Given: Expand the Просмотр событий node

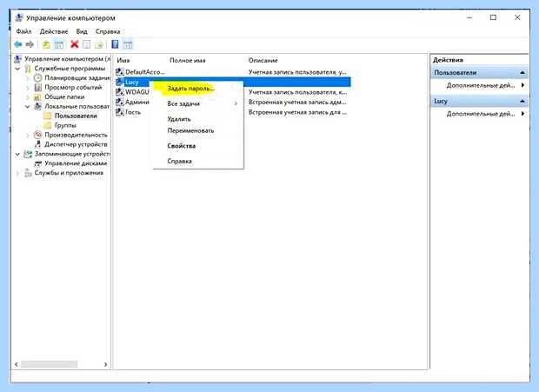Looking at the screenshot, I should click(28, 88).
